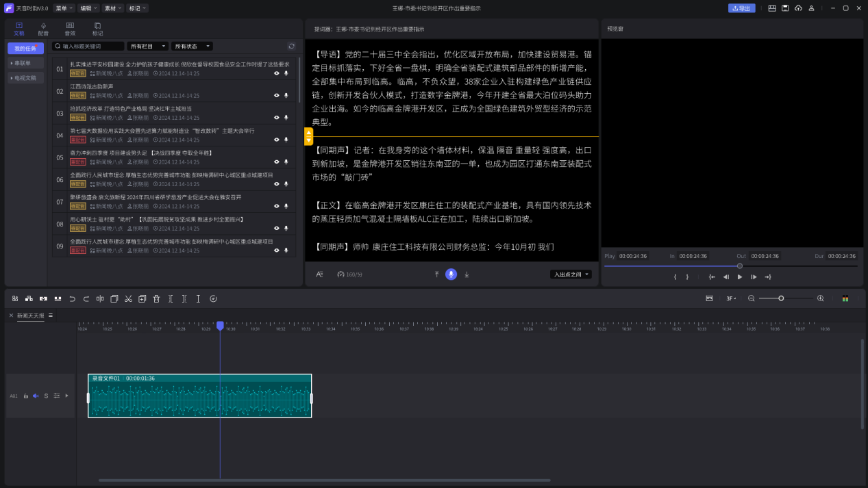Open the 素材 menu
868x488 pixels.
[112, 8]
